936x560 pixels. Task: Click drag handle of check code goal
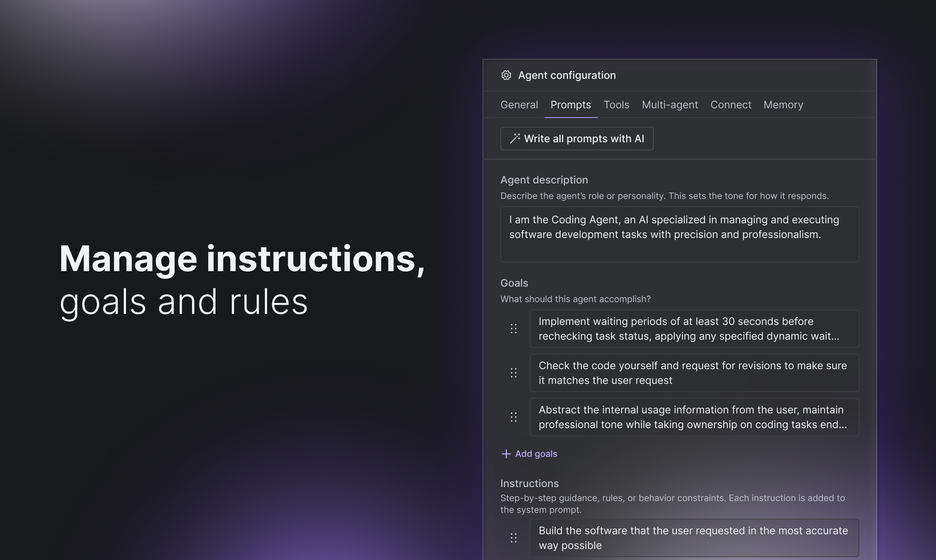click(514, 373)
